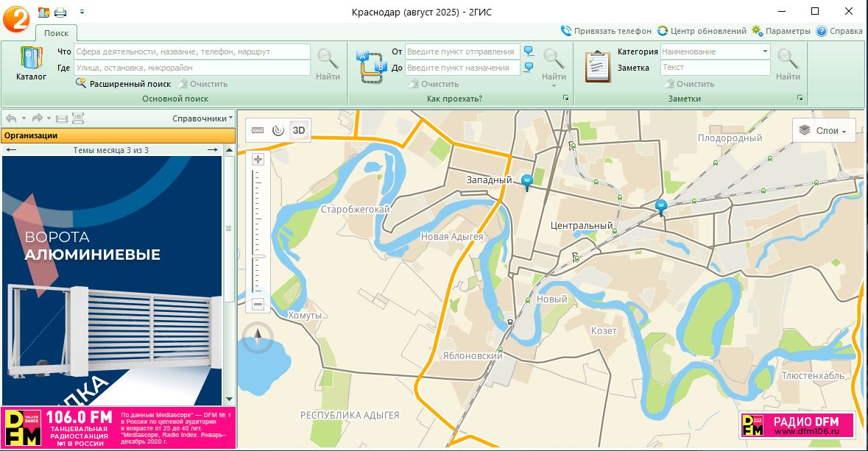This screenshot has height=451, width=868.
Task: Click the radius measurement tool on map
Action: 278,130
